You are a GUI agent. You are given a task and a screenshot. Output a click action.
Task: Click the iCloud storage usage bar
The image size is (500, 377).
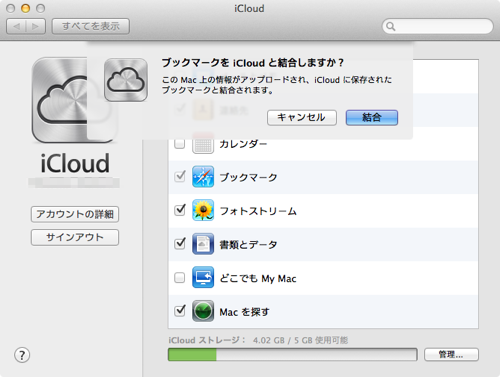(293, 355)
